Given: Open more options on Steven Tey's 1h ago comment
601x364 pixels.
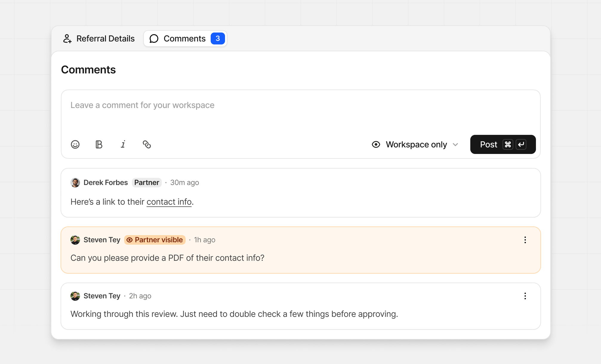Looking at the screenshot, I should pyautogui.click(x=525, y=240).
